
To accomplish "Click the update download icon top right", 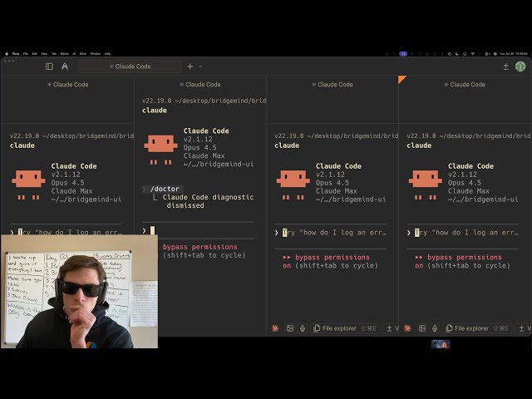I will [x=506, y=66].
